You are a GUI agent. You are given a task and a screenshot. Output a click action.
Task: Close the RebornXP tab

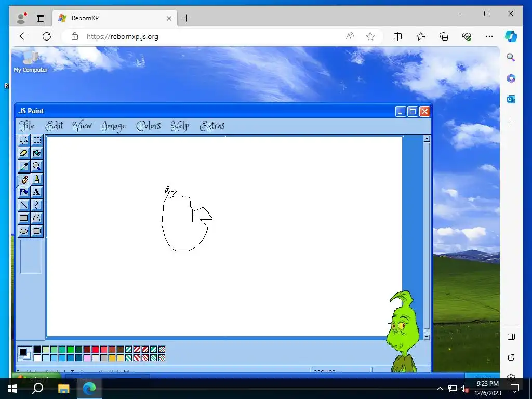pyautogui.click(x=169, y=18)
